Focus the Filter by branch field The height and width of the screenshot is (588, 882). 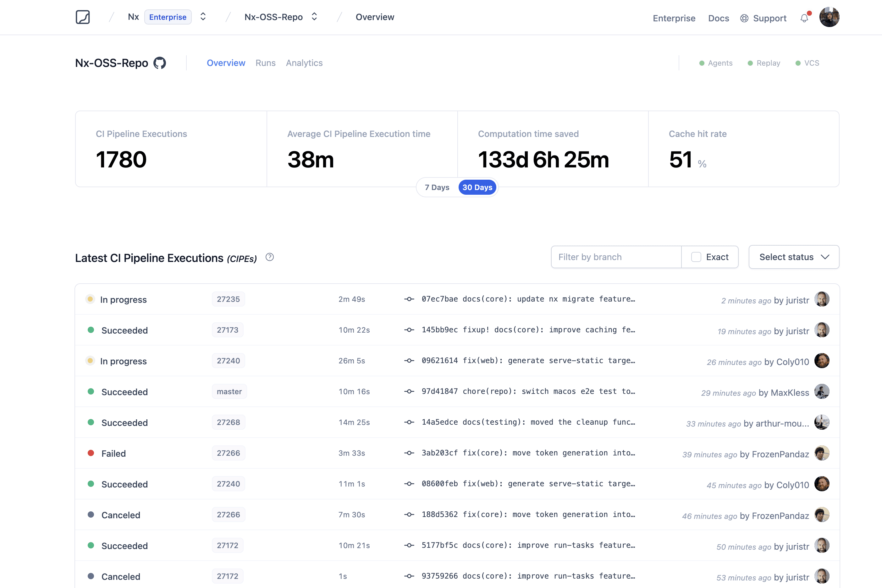click(616, 257)
